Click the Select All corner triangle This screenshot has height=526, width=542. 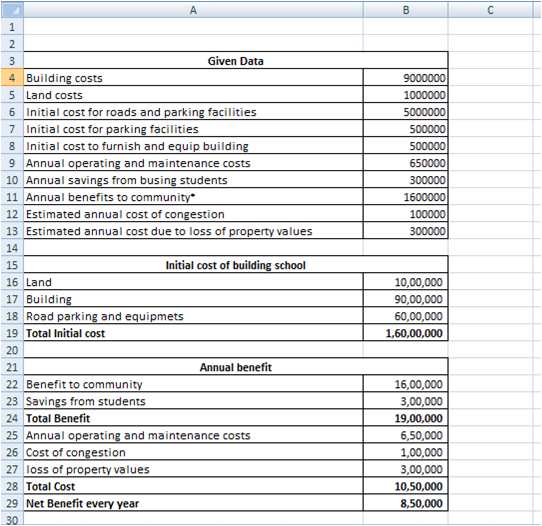pyautogui.click(x=12, y=10)
